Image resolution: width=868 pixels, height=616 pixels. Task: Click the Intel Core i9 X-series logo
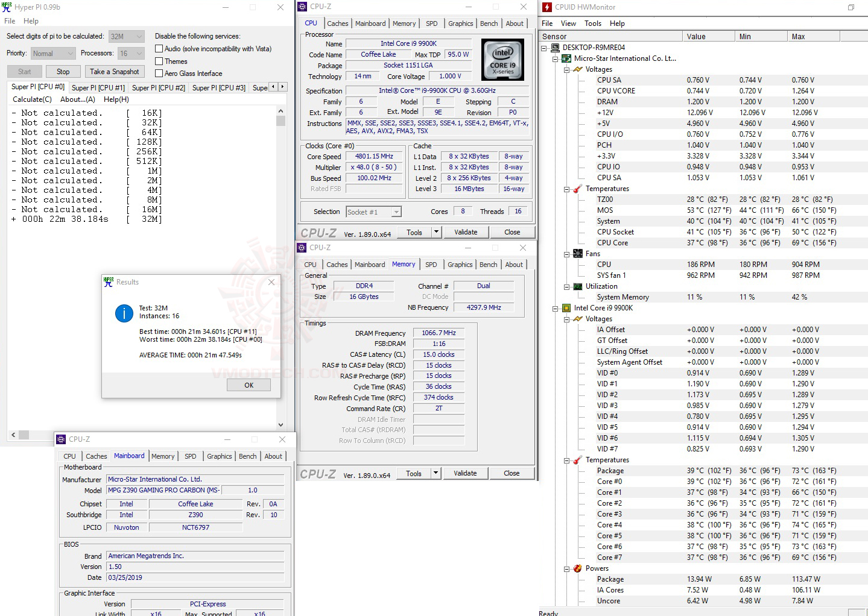click(502, 60)
